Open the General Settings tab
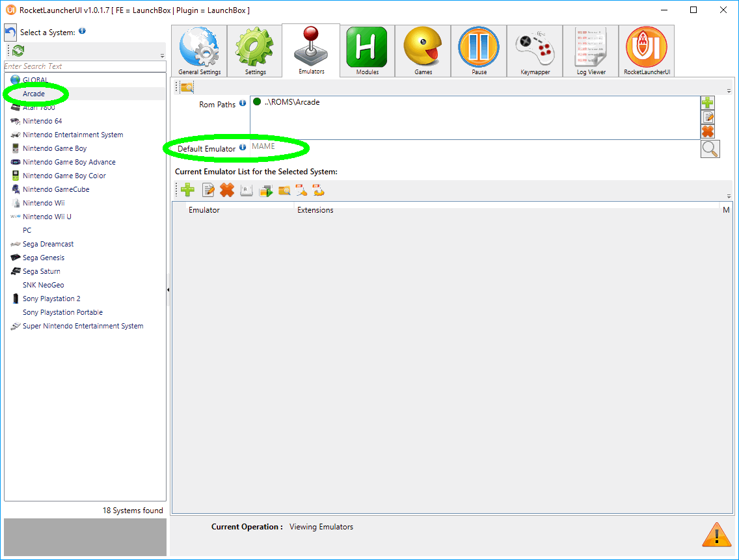 pyautogui.click(x=199, y=51)
